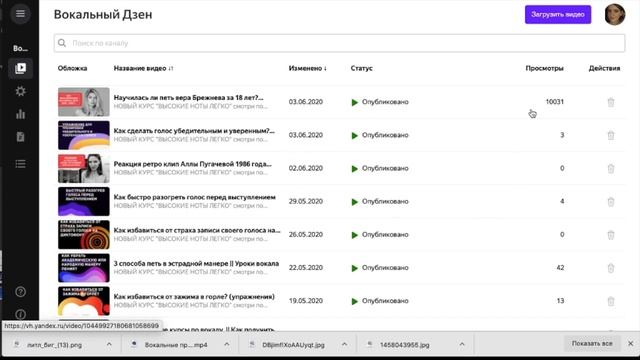Delete the 'Как сделать голос убедительным' video

[611, 135]
